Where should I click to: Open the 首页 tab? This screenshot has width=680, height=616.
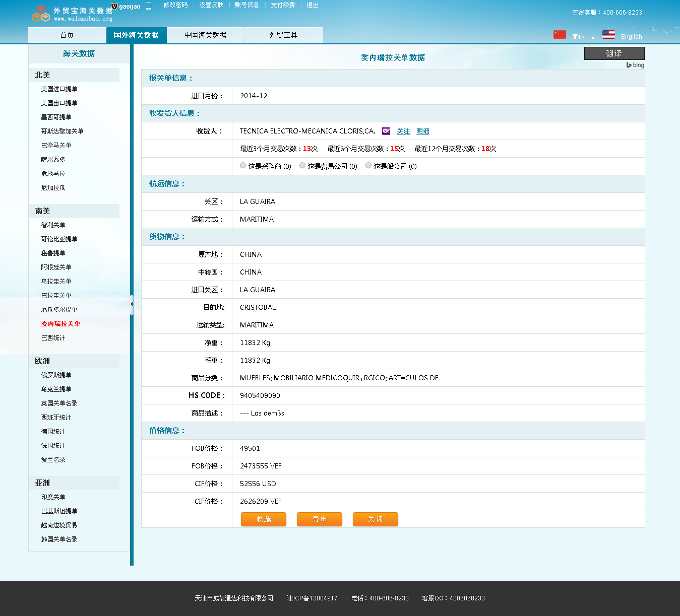point(67,35)
